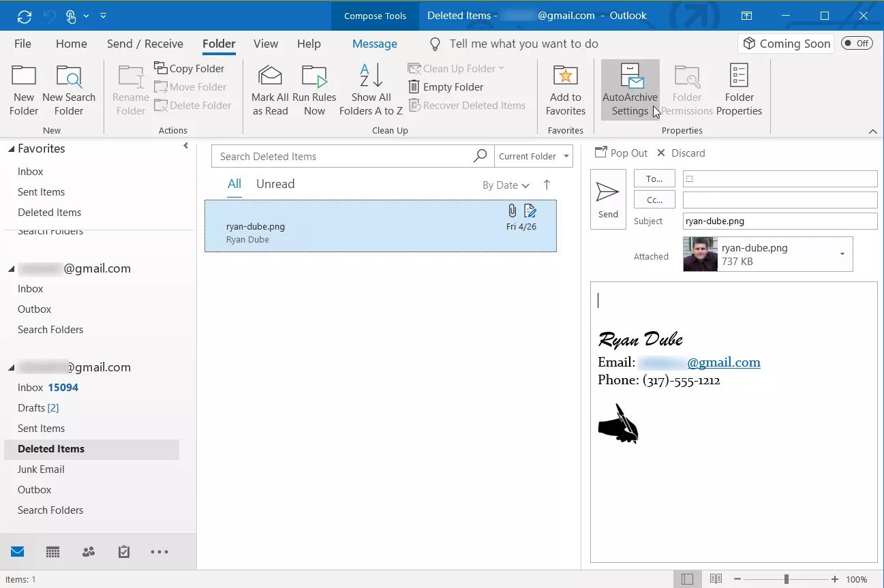Collapse the Favorites section

[11, 149]
